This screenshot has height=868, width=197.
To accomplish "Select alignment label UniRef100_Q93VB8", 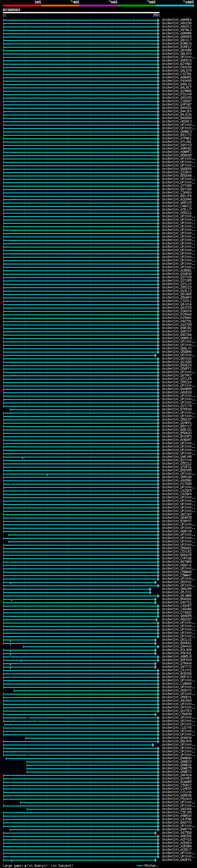I will pyautogui.click(x=177, y=50).
